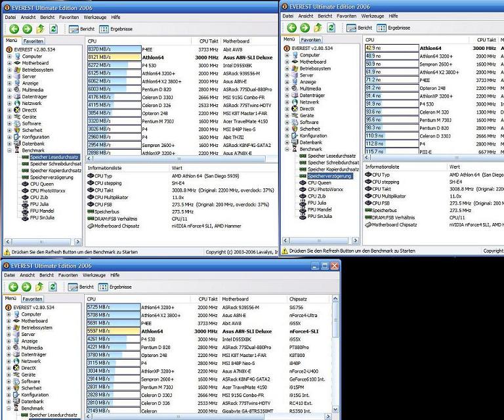Image resolution: width=504 pixels, height=420 pixels.
Task: Select Multimedia icon in top-right window tree
Action: 295,89
